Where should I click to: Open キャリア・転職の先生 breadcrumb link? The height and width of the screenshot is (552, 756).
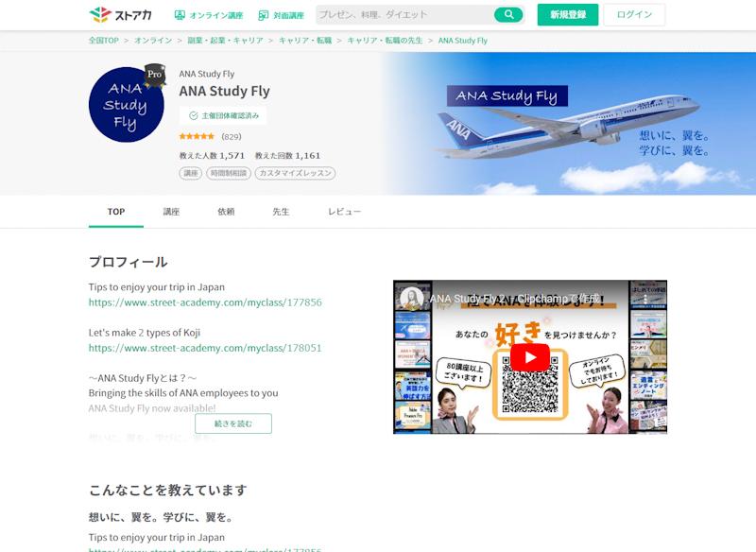385,41
